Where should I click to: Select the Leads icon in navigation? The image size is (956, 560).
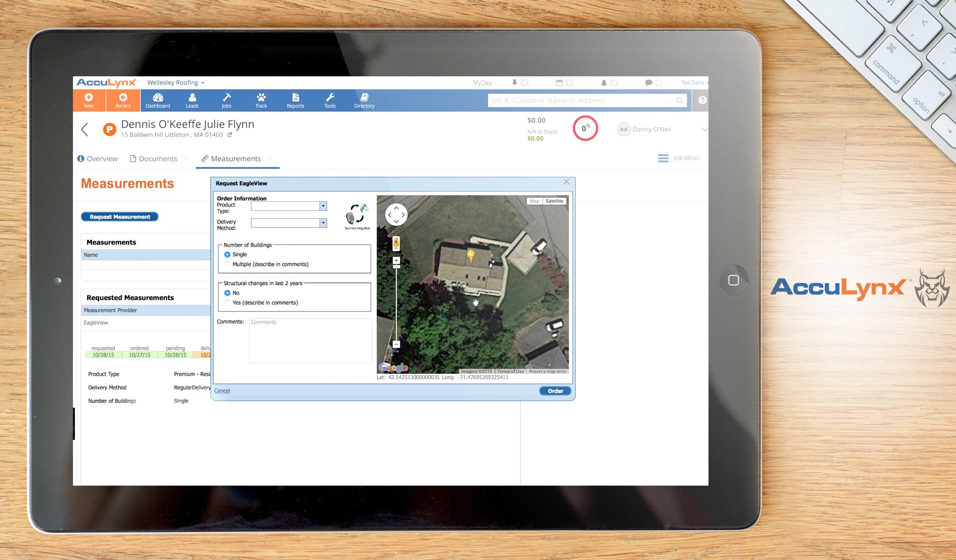192,100
